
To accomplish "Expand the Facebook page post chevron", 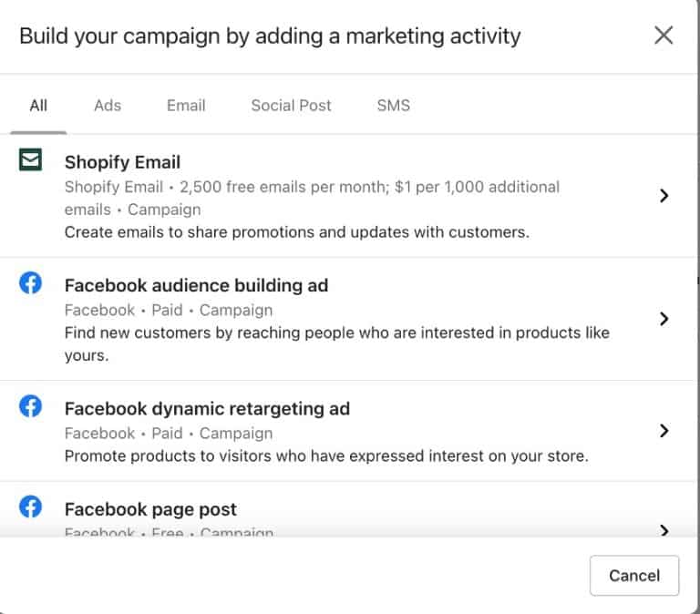I will [x=664, y=530].
